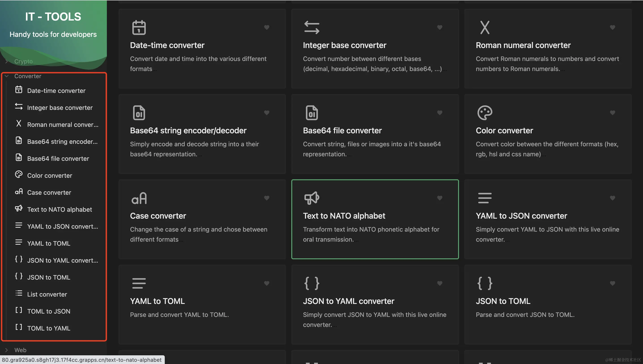Click the Crypto category label
This screenshot has width=643, height=364.
tap(23, 61)
